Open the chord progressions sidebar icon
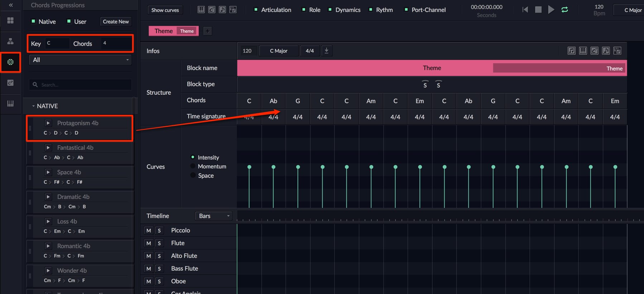 point(10,62)
